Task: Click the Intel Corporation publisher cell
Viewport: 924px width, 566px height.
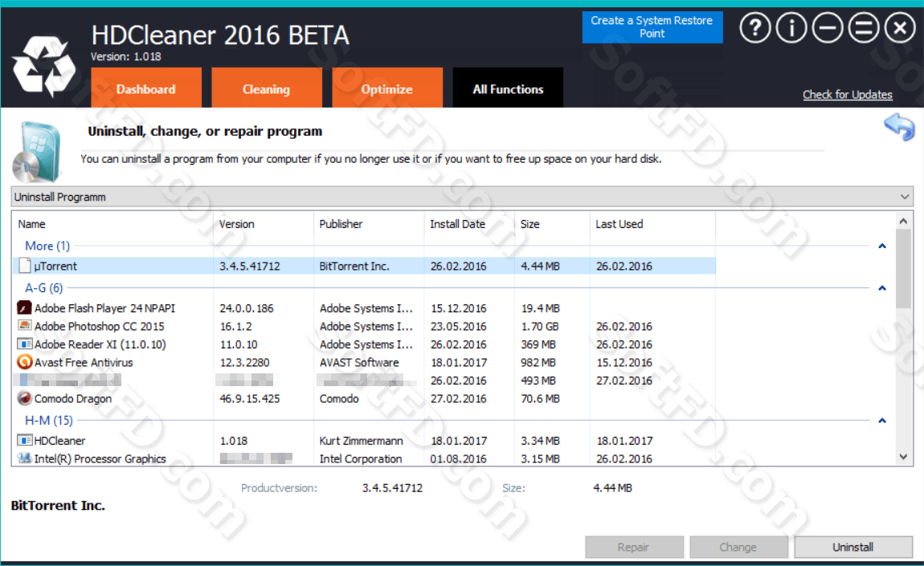Action: [x=361, y=458]
